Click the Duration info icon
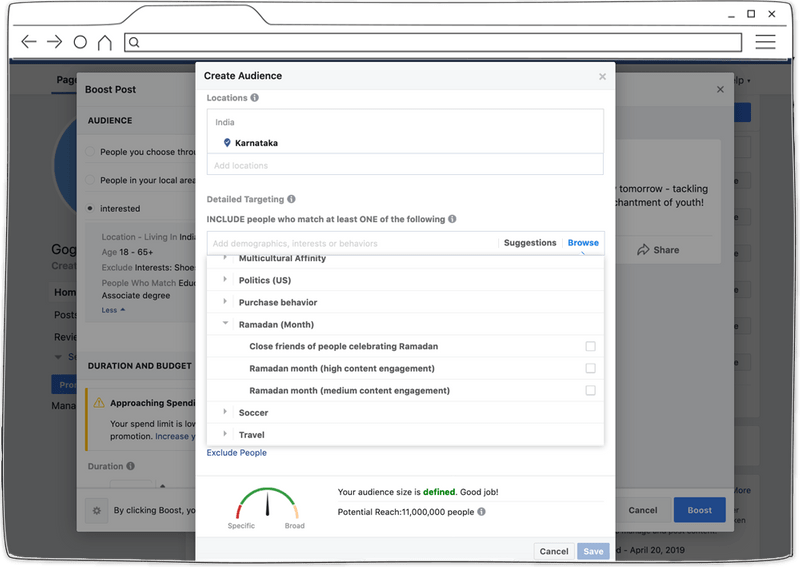This screenshot has width=800, height=567. point(131,466)
